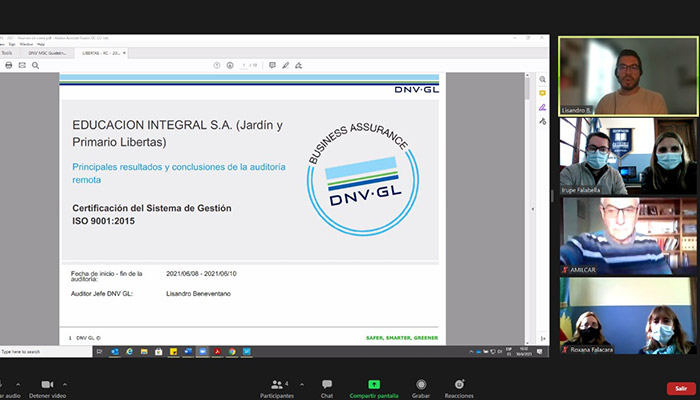
Task: Expand the video options arrow beside Detener video
Action: (x=66, y=384)
